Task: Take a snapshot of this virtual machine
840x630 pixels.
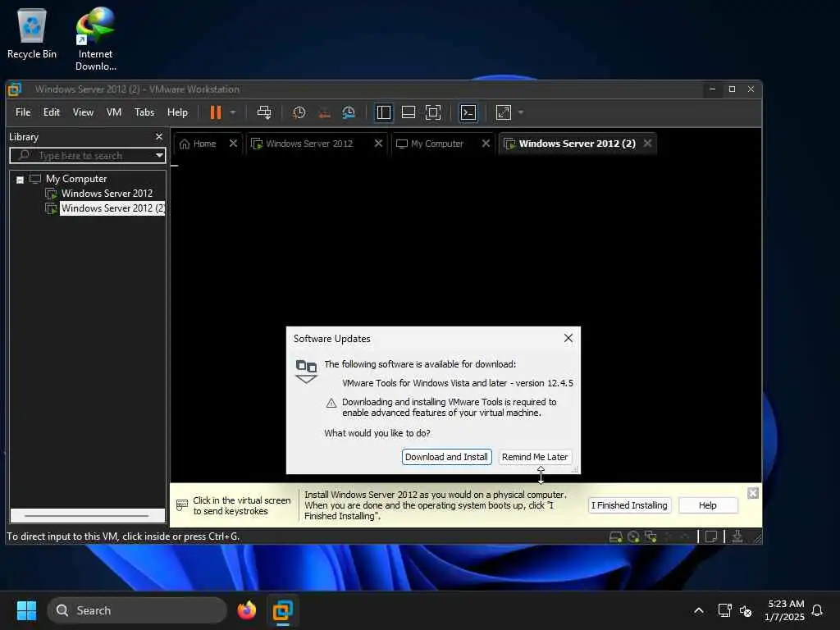Action: [299, 112]
